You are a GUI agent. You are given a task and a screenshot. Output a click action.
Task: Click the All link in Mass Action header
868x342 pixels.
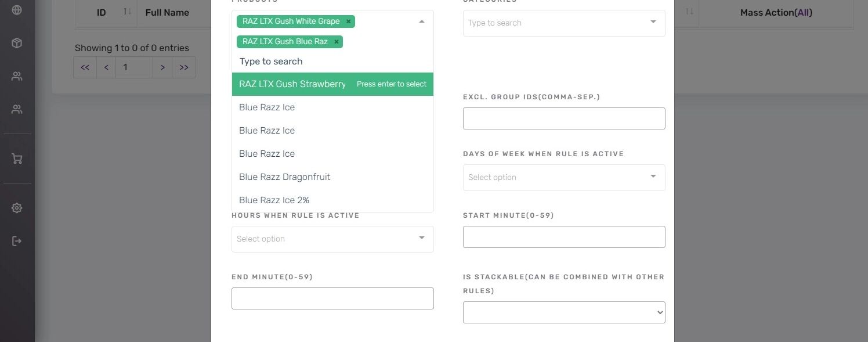[803, 12]
